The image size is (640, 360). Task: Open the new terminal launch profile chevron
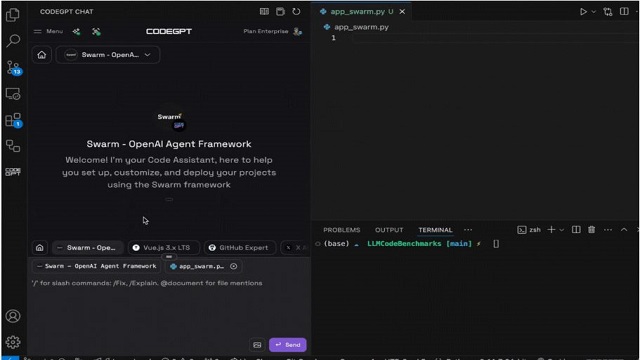point(562,230)
